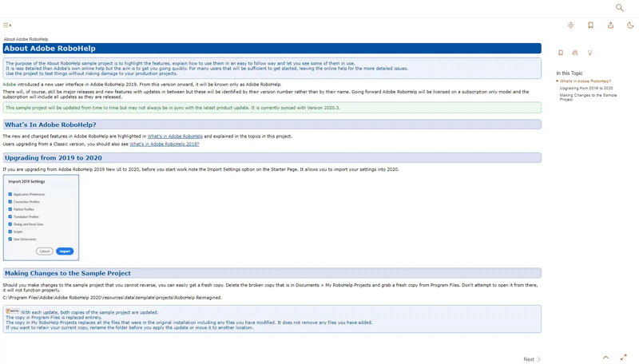The width and height of the screenshot is (639, 364).
Task: Click the Application Preferences checkbox in the image
Action: click(x=10, y=194)
